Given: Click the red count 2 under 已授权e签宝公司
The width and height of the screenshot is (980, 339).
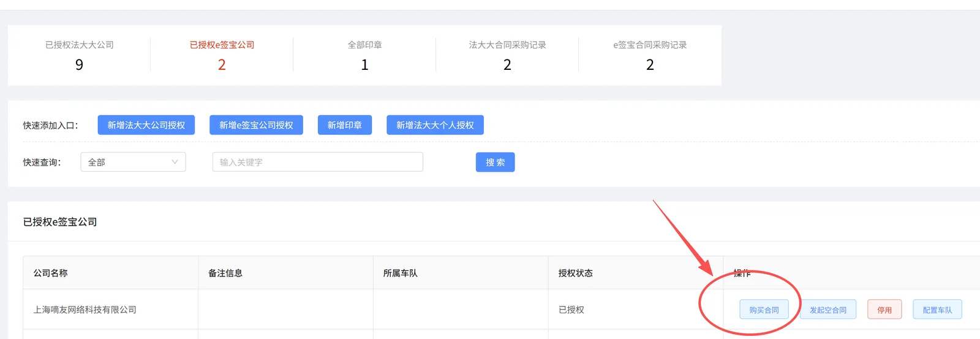Looking at the screenshot, I should click(x=222, y=64).
